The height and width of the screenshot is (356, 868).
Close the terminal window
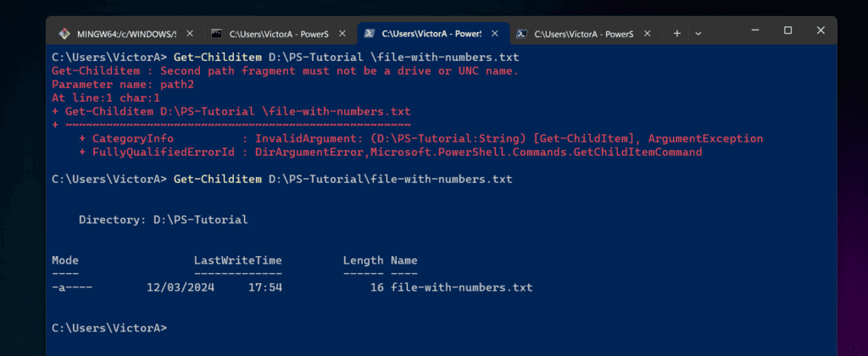point(821,30)
